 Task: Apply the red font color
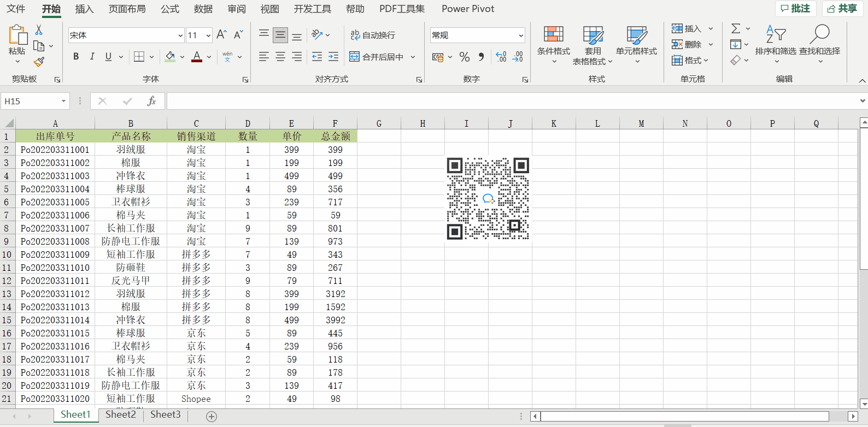pyautogui.click(x=197, y=56)
